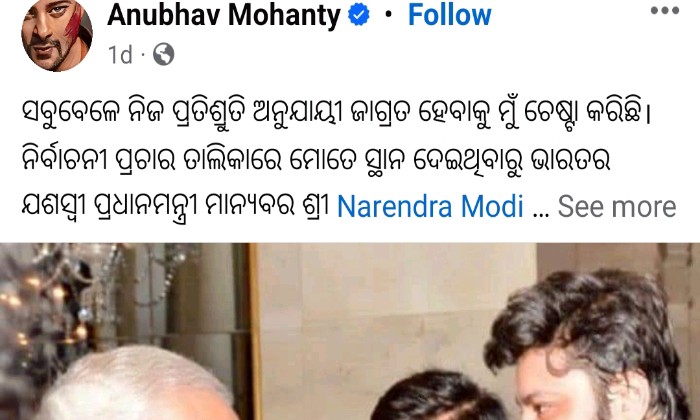Click the blue verified badge icon

tap(358, 16)
